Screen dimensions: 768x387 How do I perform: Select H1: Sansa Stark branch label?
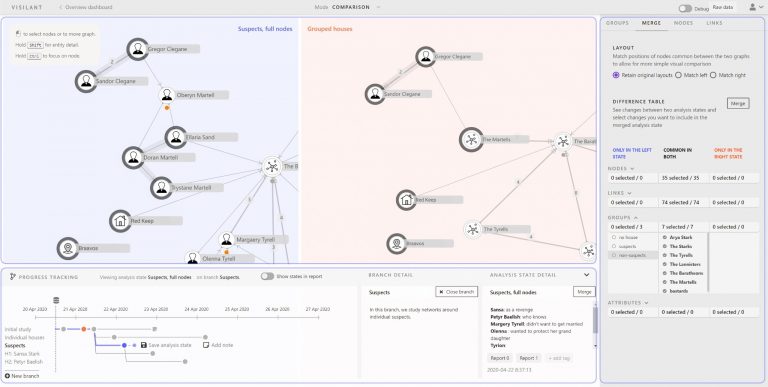22,354
